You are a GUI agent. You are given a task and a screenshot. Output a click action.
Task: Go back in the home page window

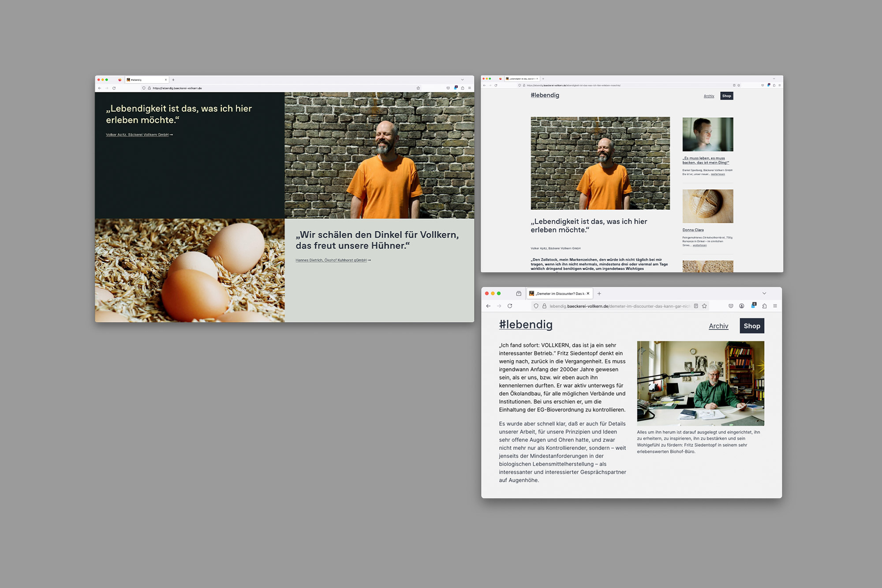(x=100, y=88)
